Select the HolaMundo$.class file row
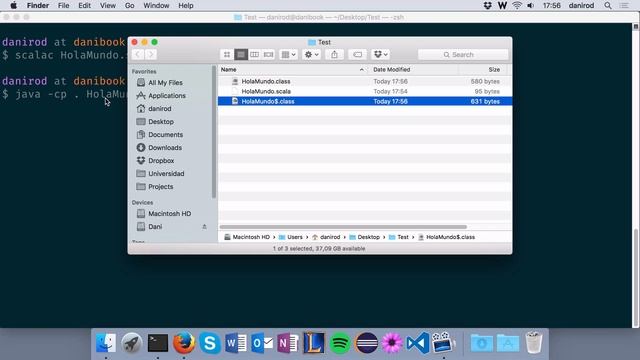Screen dimensions: 640x360 (365, 101)
